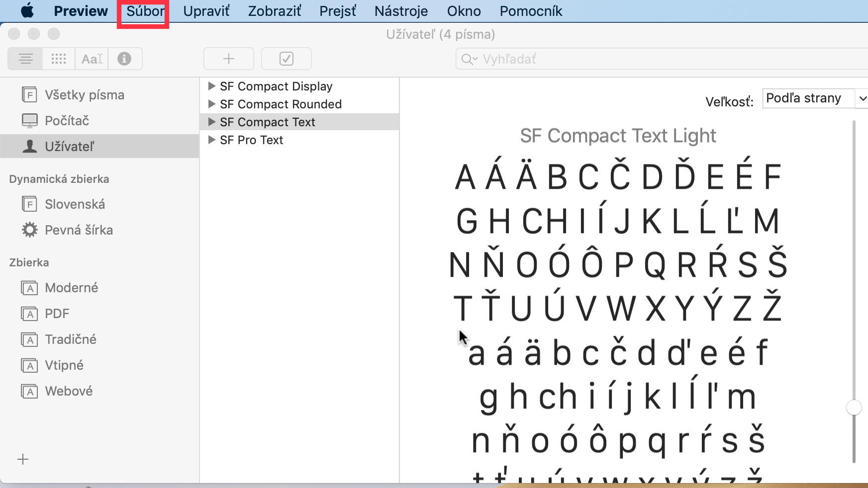Switch to character grid repertoire view
This screenshot has height=488, width=868.
point(59,59)
